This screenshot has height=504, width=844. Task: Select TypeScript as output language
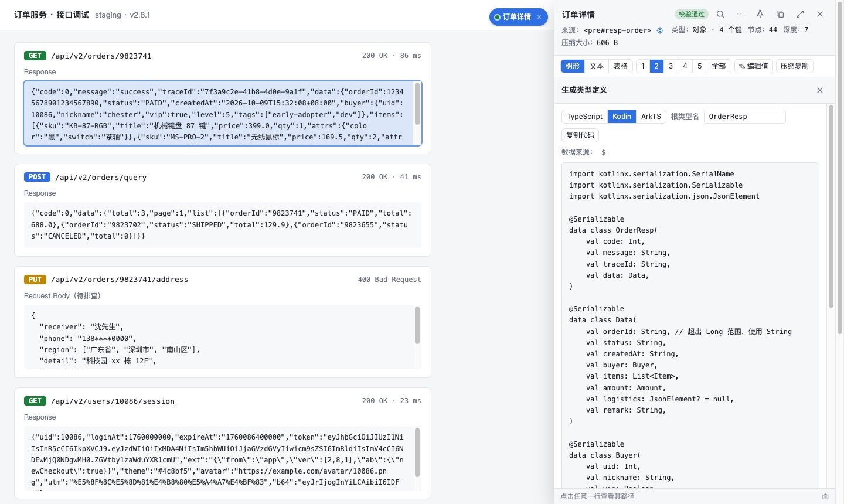584,117
